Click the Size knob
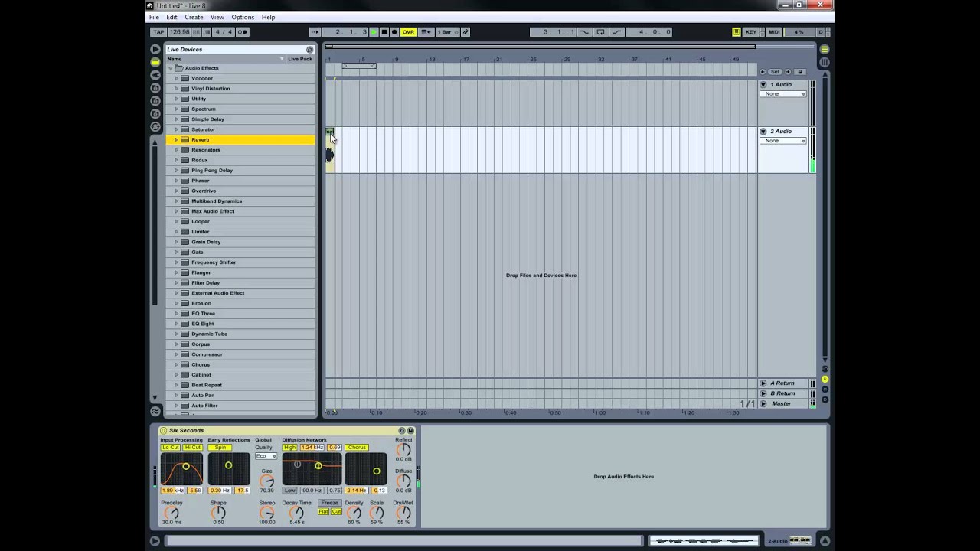980x551 pixels. tap(266, 481)
